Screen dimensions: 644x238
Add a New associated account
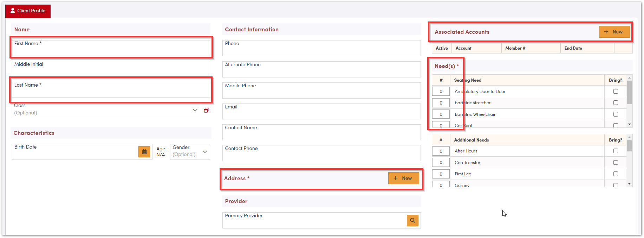tap(614, 32)
